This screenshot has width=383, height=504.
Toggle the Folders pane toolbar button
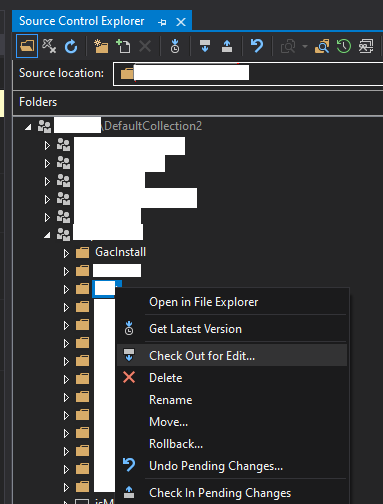click(x=27, y=46)
